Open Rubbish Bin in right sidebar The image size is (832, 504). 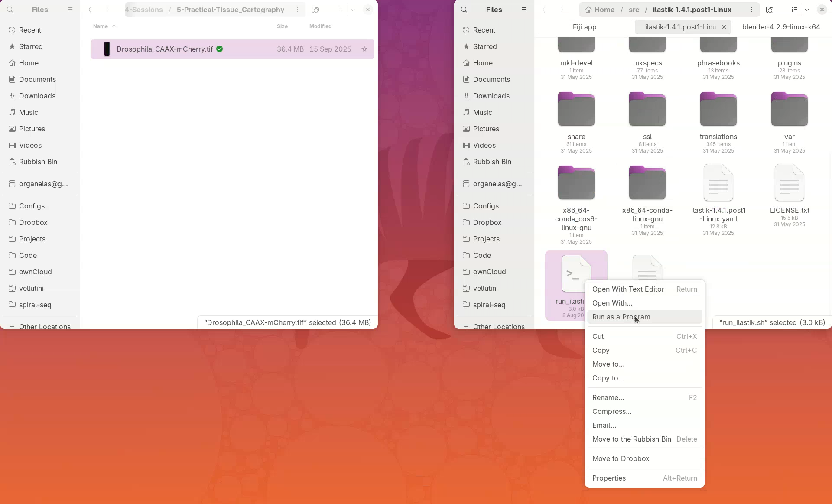pos(492,162)
